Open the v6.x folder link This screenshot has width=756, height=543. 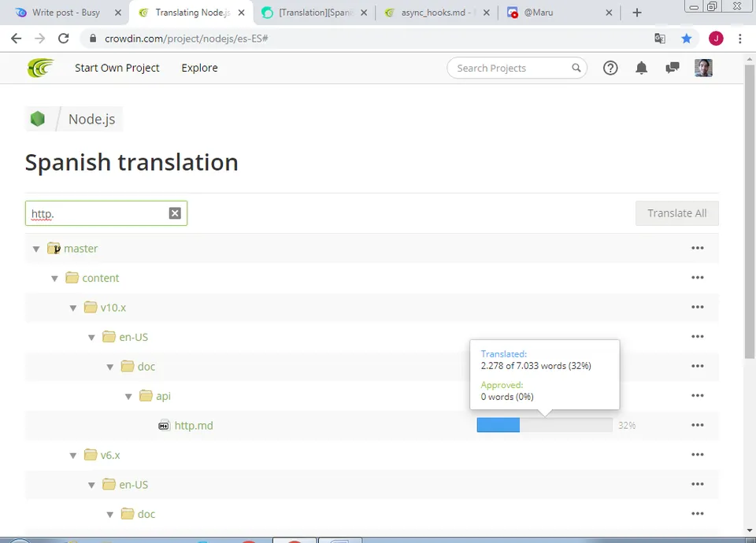coord(110,455)
